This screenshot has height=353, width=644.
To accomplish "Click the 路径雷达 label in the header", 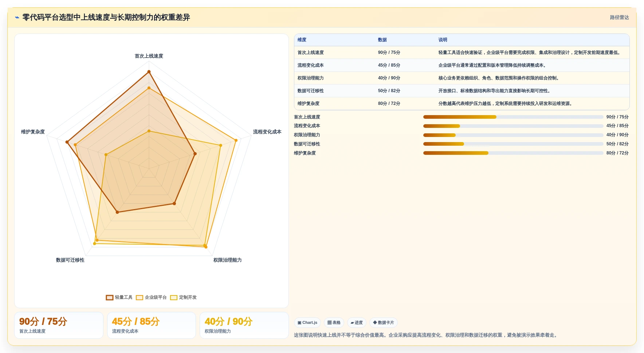I will pyautogui.click(x=619, y=17).
